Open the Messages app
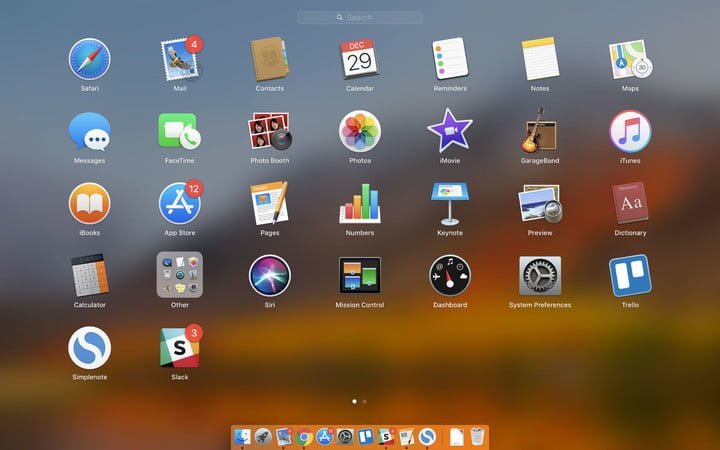This screenshot has width=720, height=450. (x=90, y=131)
